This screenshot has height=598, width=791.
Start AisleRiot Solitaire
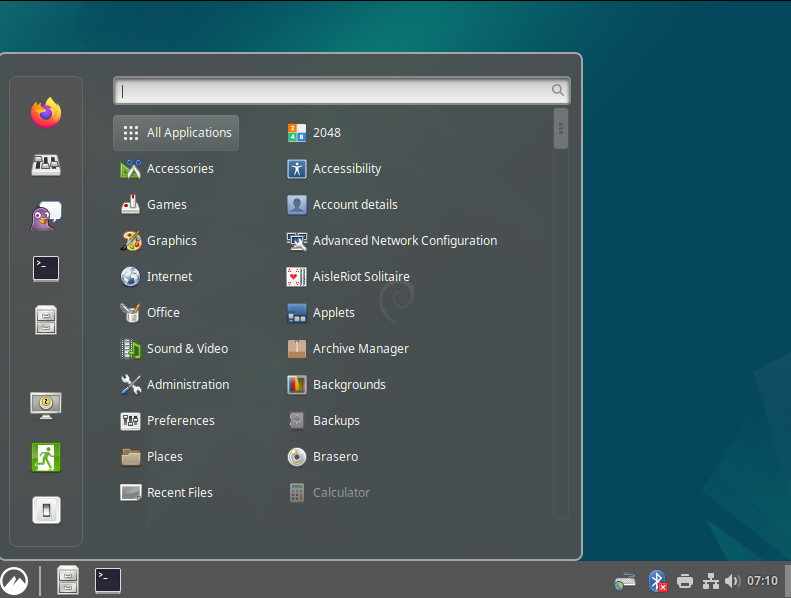[348, 277]
